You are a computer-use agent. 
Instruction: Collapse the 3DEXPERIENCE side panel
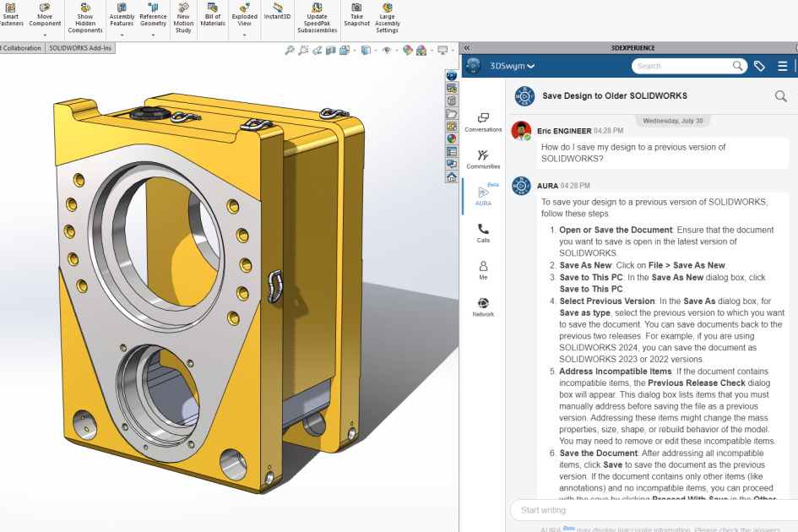coord(467,48)
